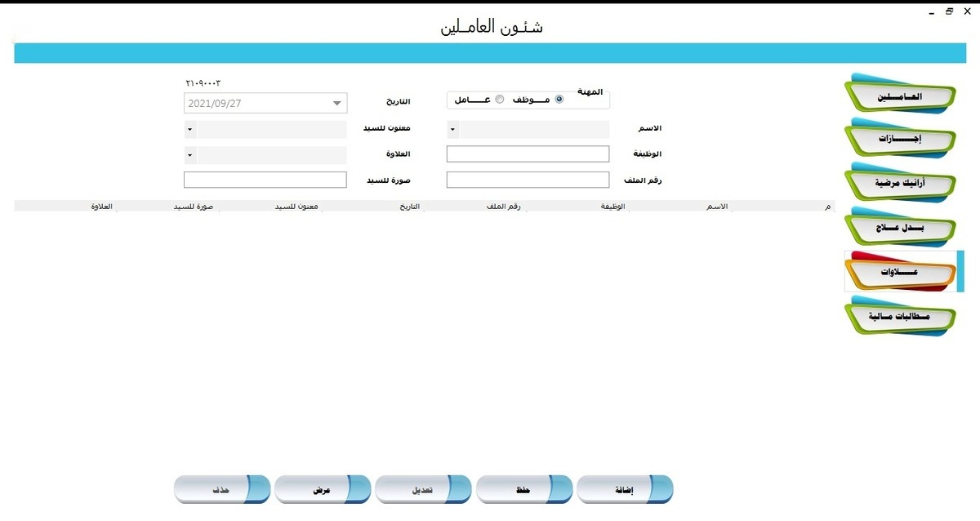Viewport: 980px width, 521px height.
Task: Open the مطالبات مالية (Financial Claims) section
Action: [898, 317]
